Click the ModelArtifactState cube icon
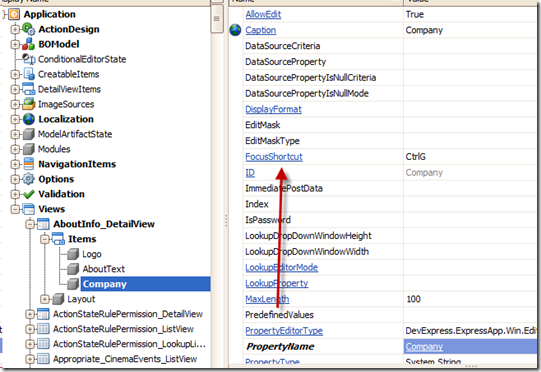Screen dimensions: 541x372 point(29,134)
